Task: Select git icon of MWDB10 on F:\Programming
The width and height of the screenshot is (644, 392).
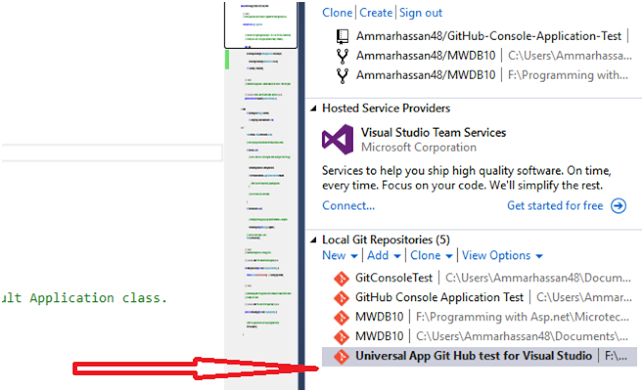Action: [x=341, y=317]
